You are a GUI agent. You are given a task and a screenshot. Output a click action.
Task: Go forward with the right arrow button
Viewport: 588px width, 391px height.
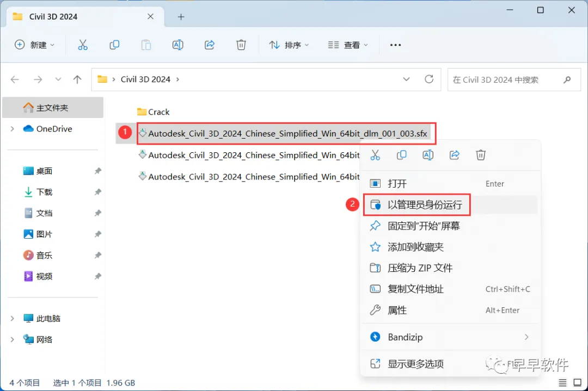38,79
